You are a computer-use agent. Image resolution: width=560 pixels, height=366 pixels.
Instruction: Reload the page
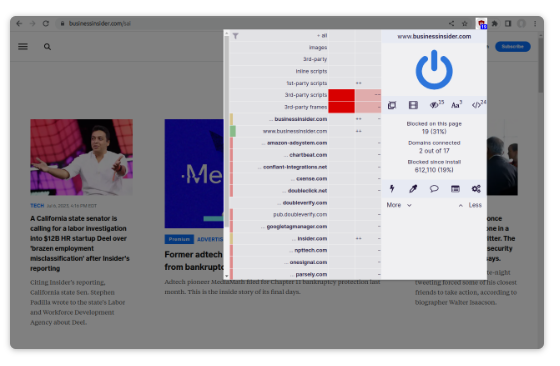tap(46, 24)
